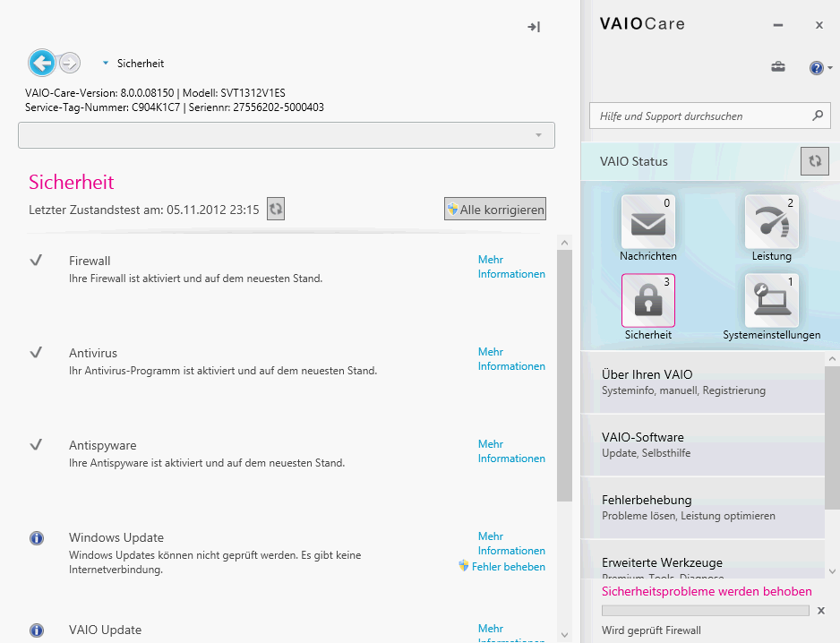Click the grey forward navigation arrow
The width and height of the screenshot is (840, 643).
pos(70,64)
